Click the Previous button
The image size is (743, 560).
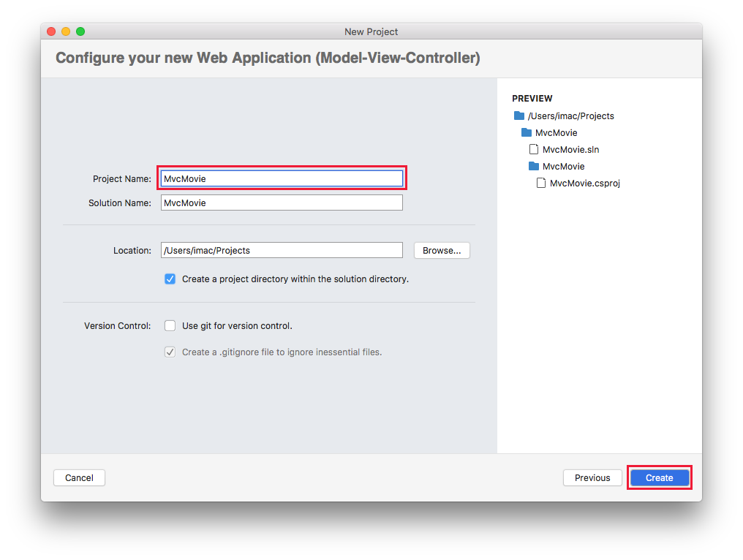[592, 477]
